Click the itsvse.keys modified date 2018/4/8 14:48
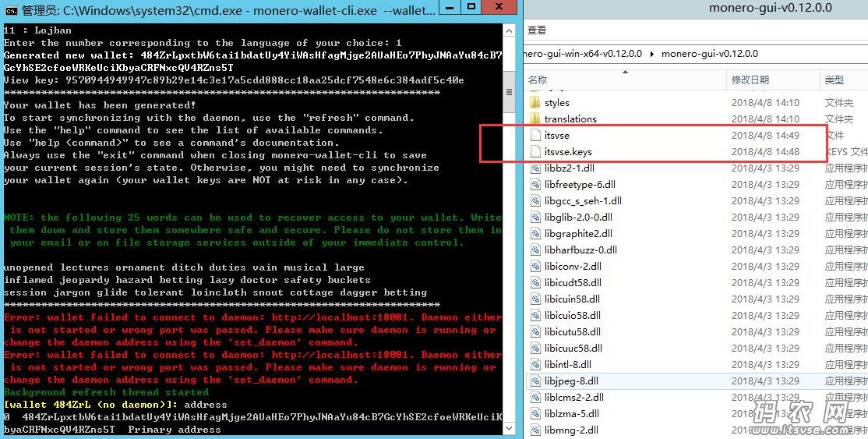Viewport: 868px width, 439px height. click(766, 151)
